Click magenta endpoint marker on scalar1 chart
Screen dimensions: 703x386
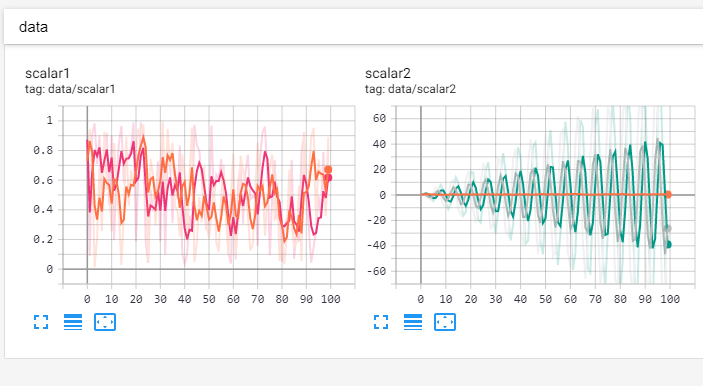click(x=330, y=178)
